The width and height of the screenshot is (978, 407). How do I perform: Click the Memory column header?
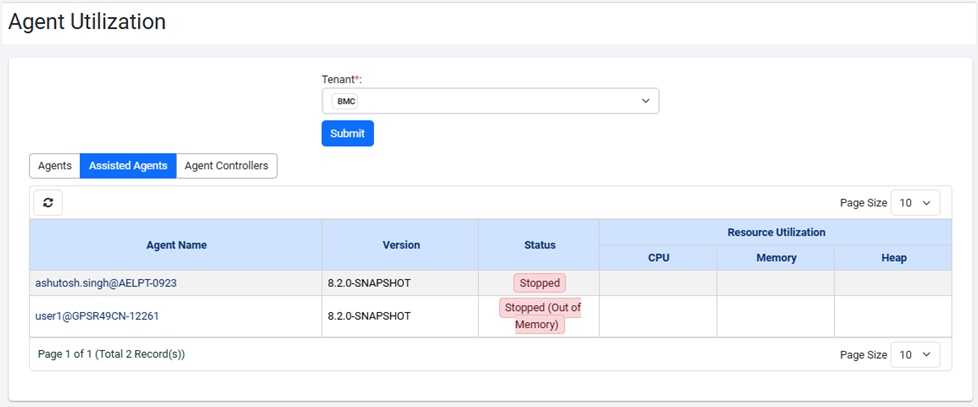click(776, 258)
